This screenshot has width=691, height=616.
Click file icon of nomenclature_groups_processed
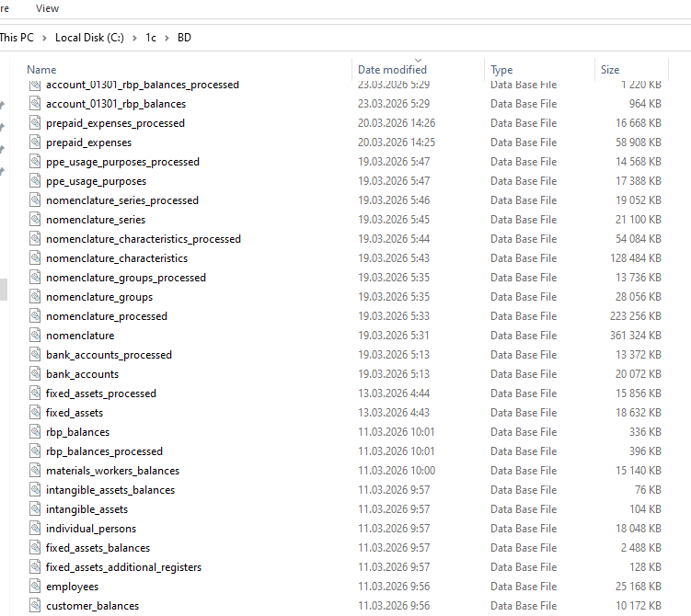point(35,278)
